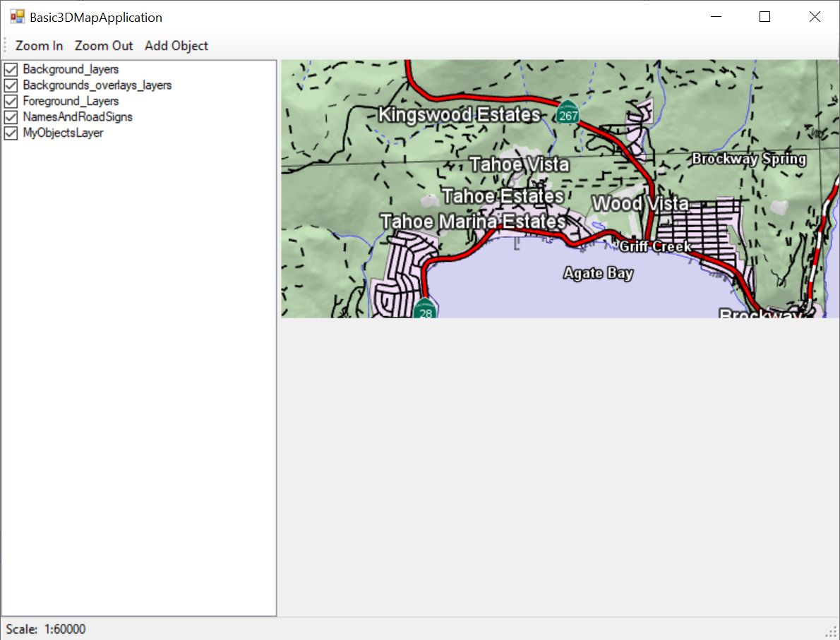Click the Tahoe Vista place name

(x=519, y=164)
